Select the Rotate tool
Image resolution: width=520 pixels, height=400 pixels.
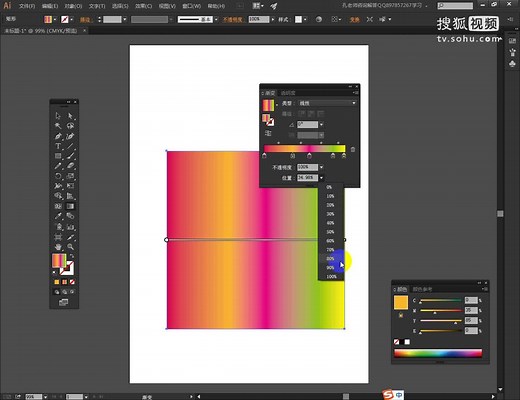58,176
